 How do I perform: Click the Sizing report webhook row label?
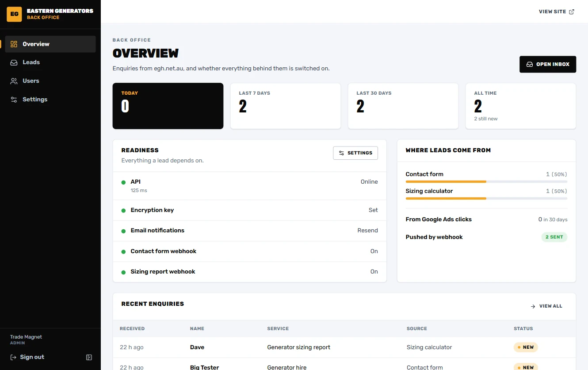163,272
